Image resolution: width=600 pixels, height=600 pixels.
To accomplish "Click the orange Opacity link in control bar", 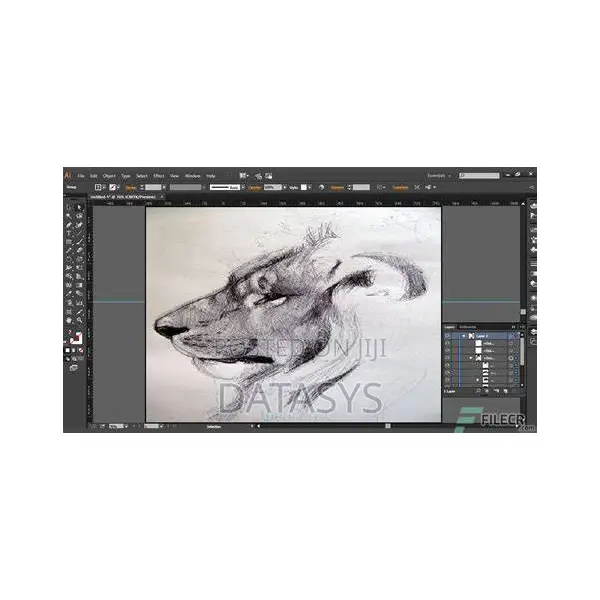I will (x=255, y=188).
